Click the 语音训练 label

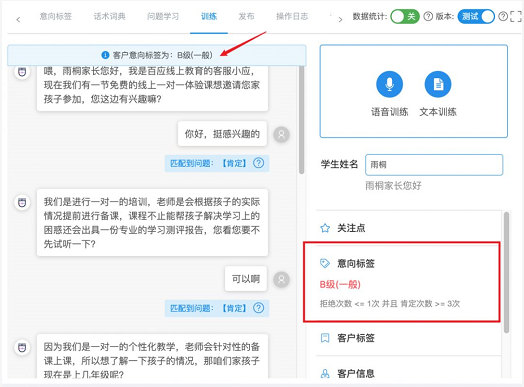pos(389,112)
